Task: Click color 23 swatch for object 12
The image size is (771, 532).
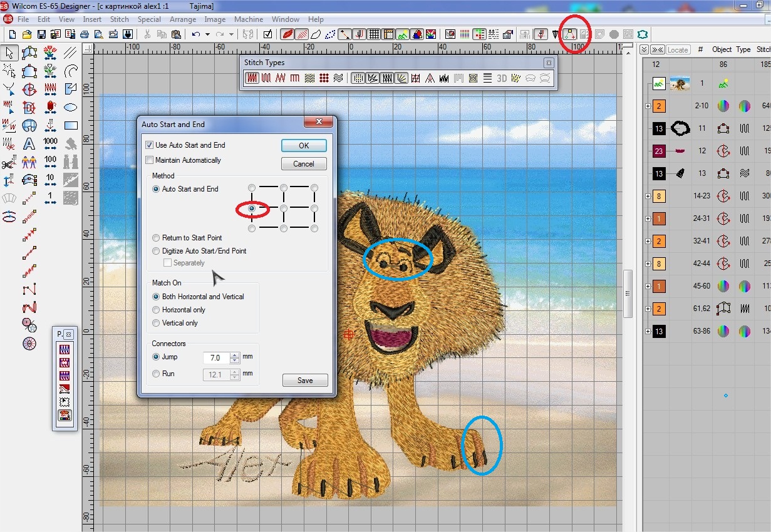Action: click(659, 151)
